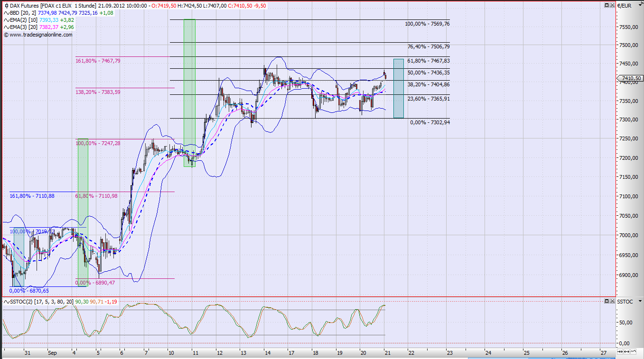The height and width of the screenshot is (359, 644).
Task: Open the SSTOC scale dropdown arrow
Action: 640,302
